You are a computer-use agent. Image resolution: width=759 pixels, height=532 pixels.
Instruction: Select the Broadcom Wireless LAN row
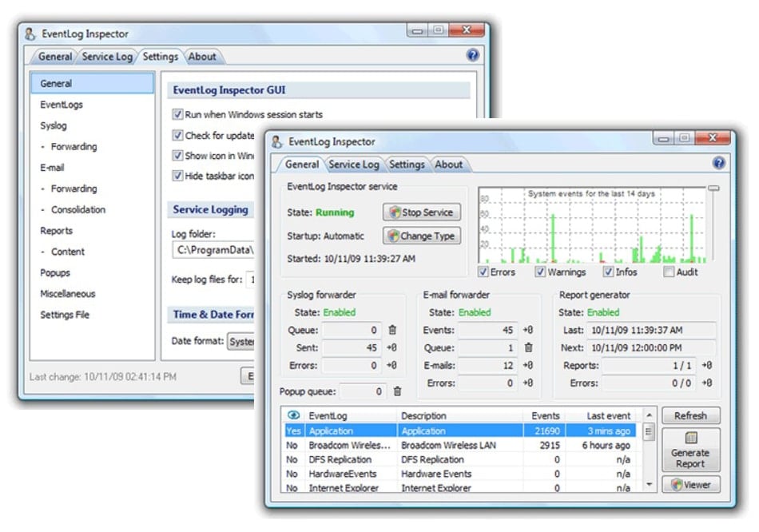[x=460, y=445]
